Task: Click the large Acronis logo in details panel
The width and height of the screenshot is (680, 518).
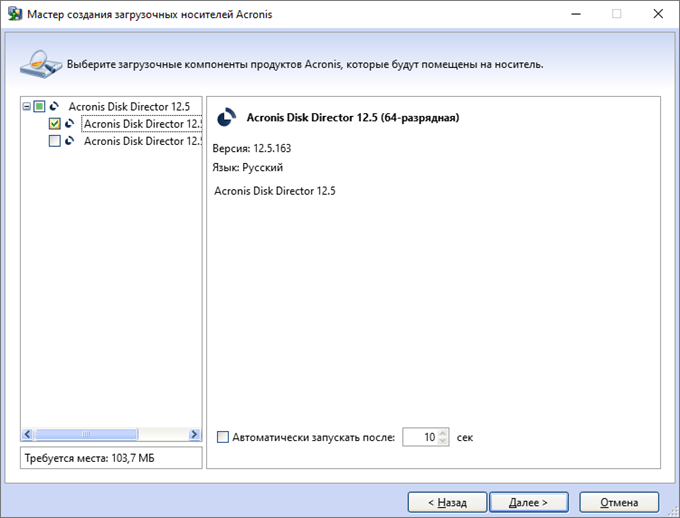Action: coord(226,118)
